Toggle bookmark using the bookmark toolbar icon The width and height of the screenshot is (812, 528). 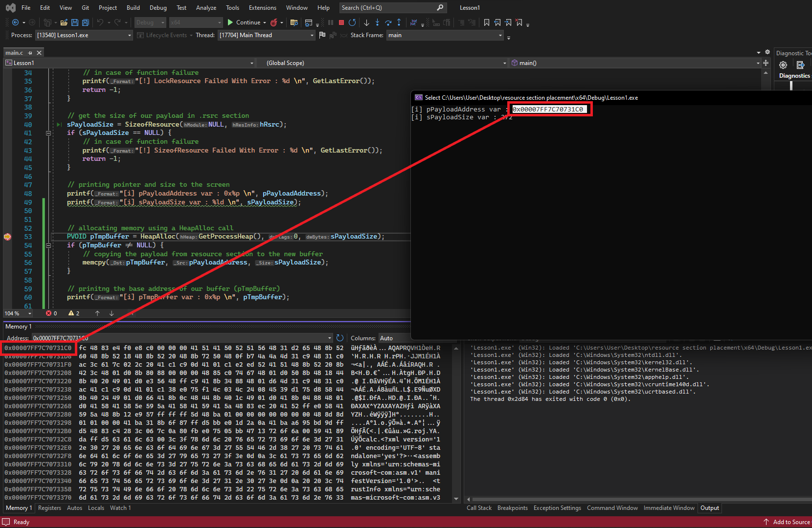click(x=486, y=22)
